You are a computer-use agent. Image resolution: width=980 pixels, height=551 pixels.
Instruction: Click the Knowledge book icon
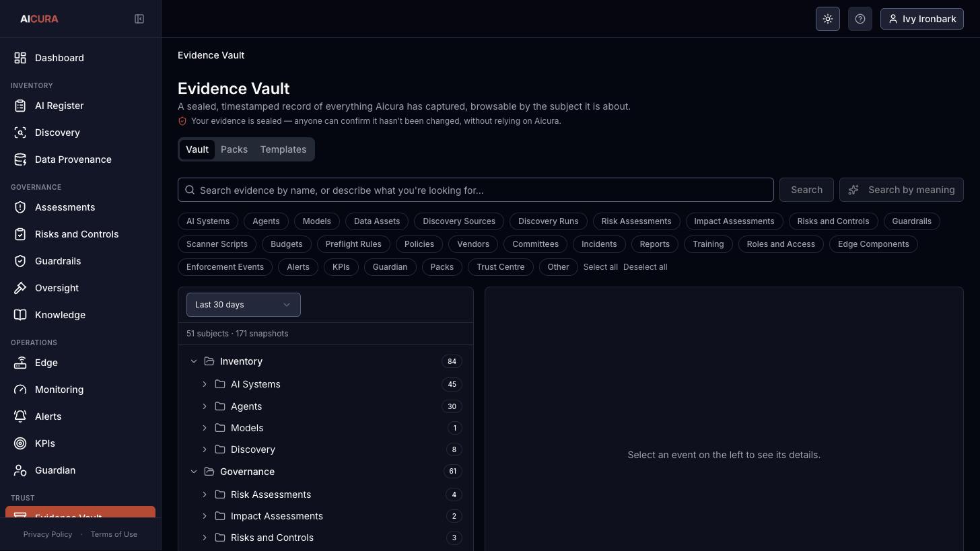coord(20,315)
